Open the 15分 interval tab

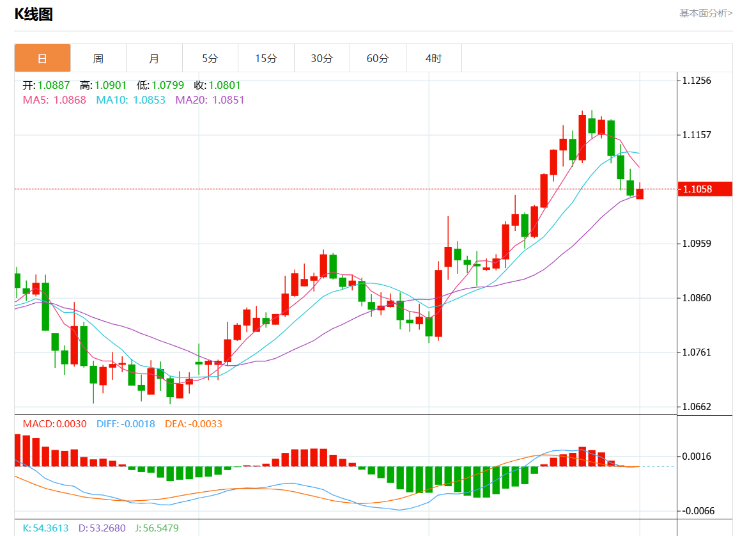tap(266, 58)
